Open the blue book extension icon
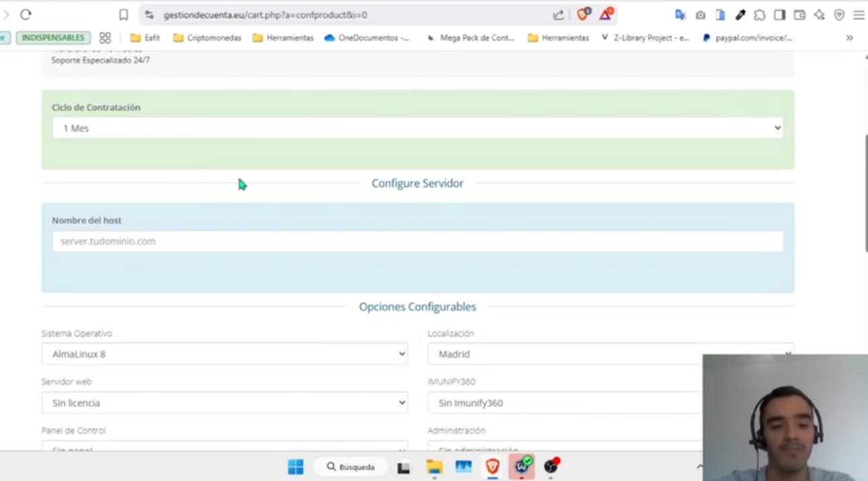This screenshot has width=868, height=481. coord(720,15)
